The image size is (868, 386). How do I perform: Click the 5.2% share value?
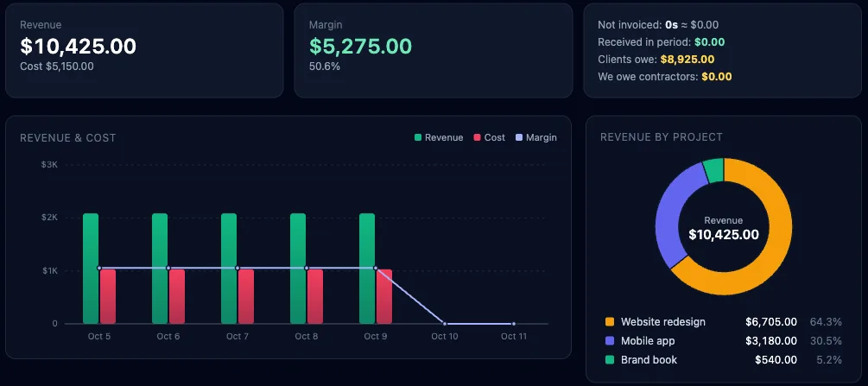829,359
